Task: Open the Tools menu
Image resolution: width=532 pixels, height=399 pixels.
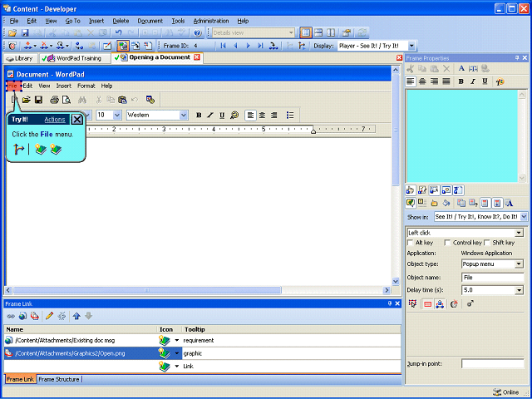Action: pyautogui.click(x=178, y=21)
